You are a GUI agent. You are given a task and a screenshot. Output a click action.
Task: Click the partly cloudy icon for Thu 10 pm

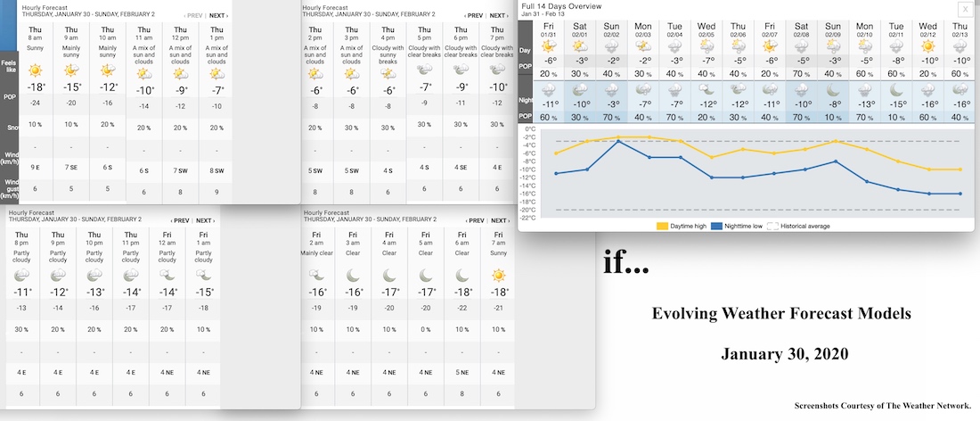[x=94, y=274]
